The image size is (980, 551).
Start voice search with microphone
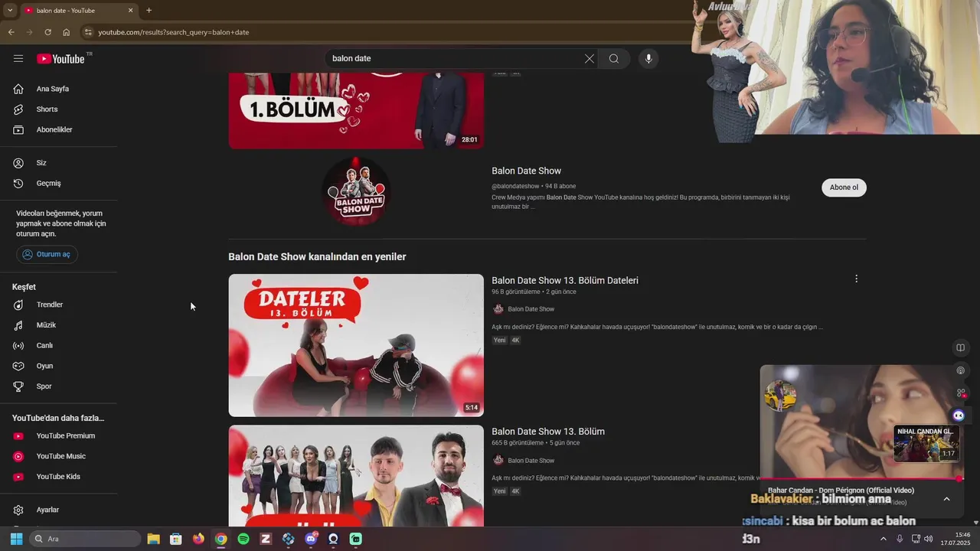(x=648, y=59)
